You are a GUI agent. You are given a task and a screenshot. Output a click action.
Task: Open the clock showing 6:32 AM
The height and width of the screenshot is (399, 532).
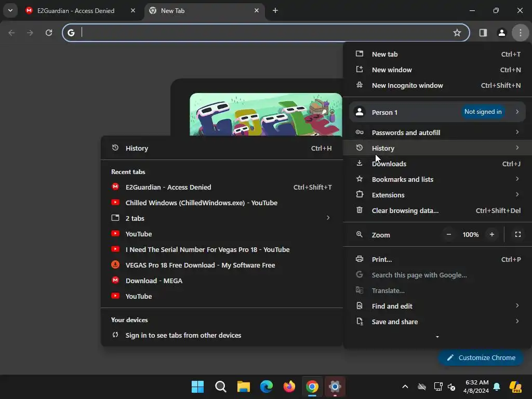[476, 387]
